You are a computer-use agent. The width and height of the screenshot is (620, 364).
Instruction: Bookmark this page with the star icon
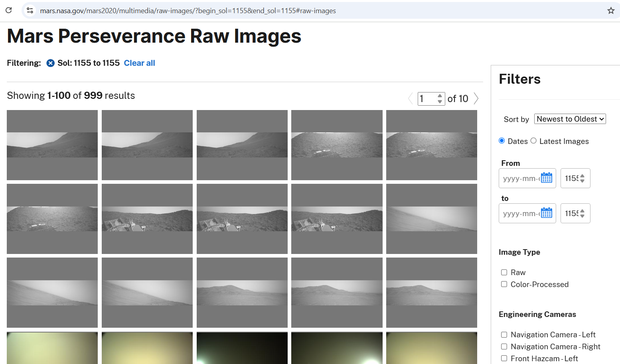coord(610,11)
